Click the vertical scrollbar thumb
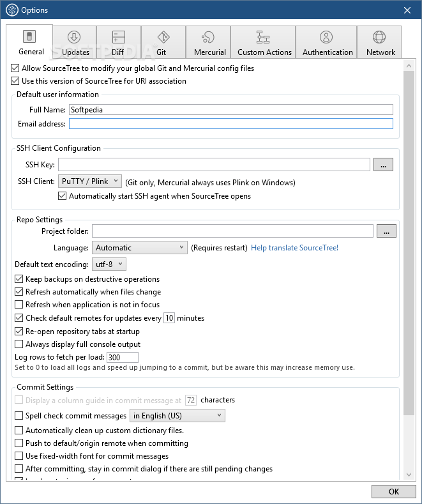This screenshot has width=422, height=504. (409, 243)
